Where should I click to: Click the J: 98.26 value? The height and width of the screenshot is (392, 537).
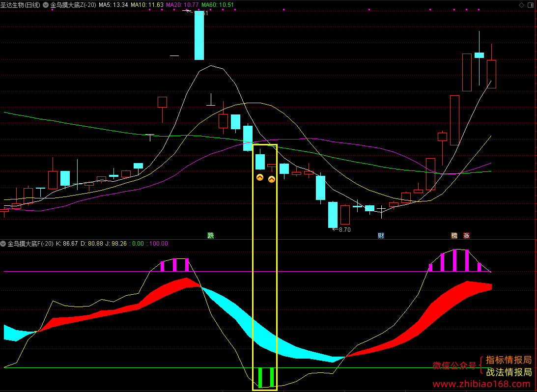point(116,244)
